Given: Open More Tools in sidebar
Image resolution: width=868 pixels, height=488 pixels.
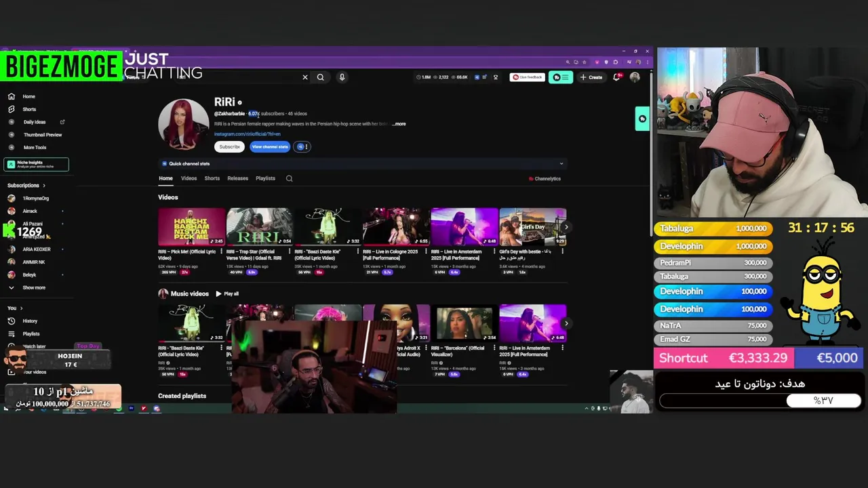Looking at the screenshot, I should (35, 147).
